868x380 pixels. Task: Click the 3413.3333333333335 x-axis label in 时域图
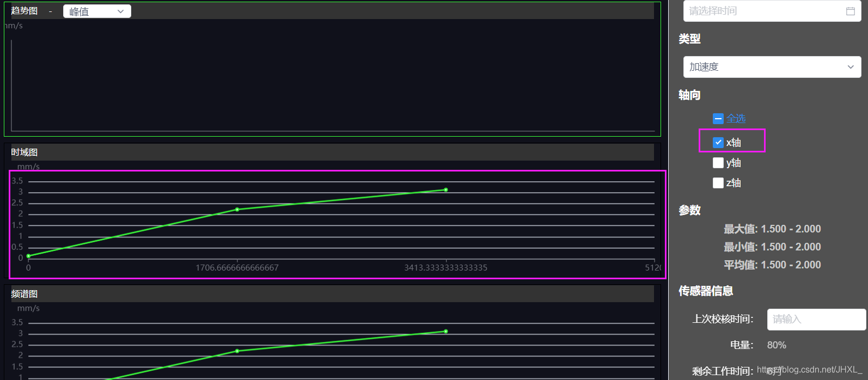pos(446,268)
